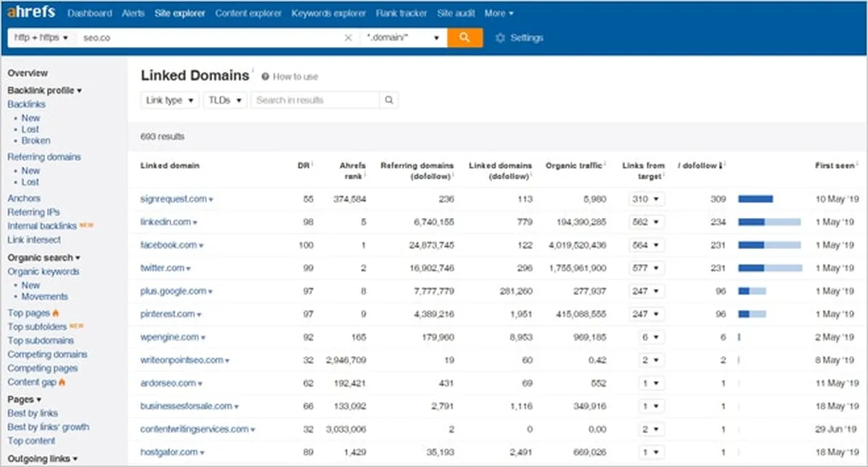Click magnifier icon in results search box
The height and width of the screenshot is (467, 868).
(388, 100)
